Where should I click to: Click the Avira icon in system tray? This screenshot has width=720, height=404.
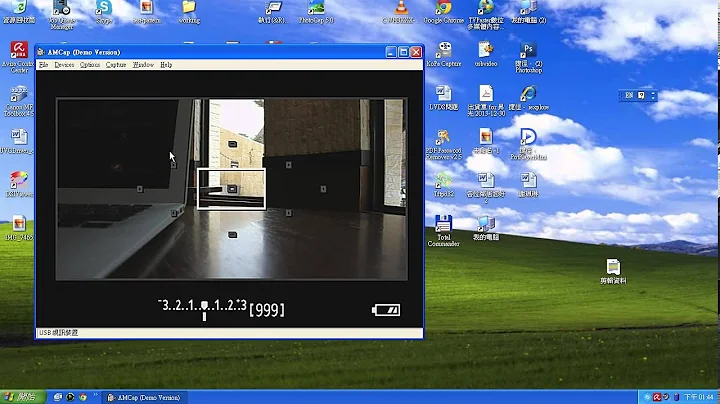click(x=657, y=397)
